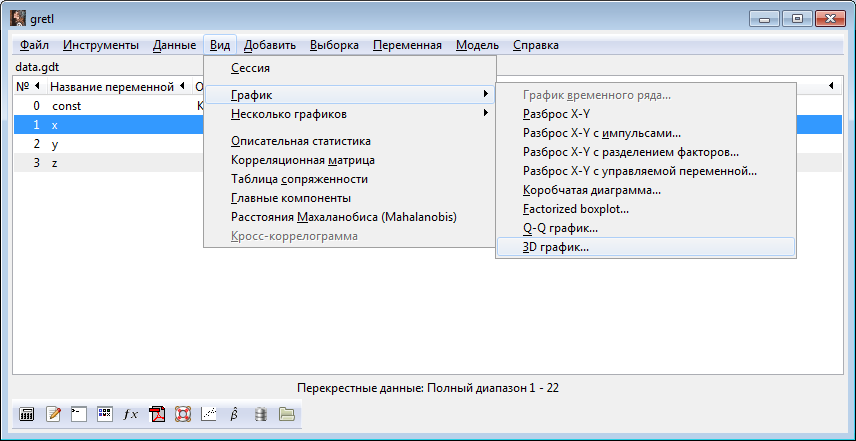Open new script editor icon
Image resolution: width=856 pixels, height=441 pixels.
pyautogui.click(x=53, y=414)
